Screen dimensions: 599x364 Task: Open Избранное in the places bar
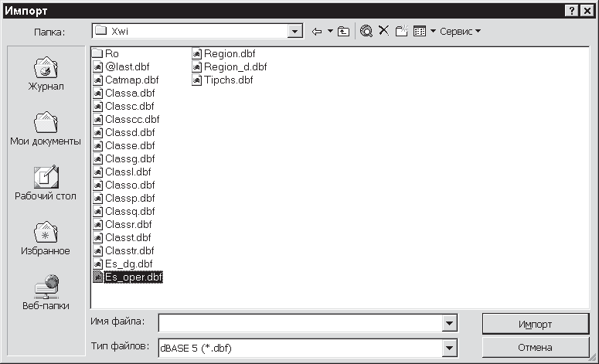(45, 239)
